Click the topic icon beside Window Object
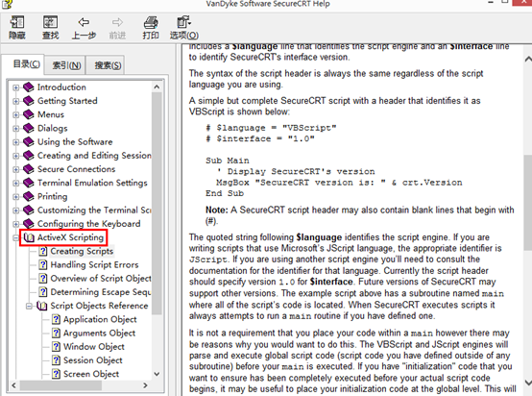532x396 pixels. (x=56, y=346)
